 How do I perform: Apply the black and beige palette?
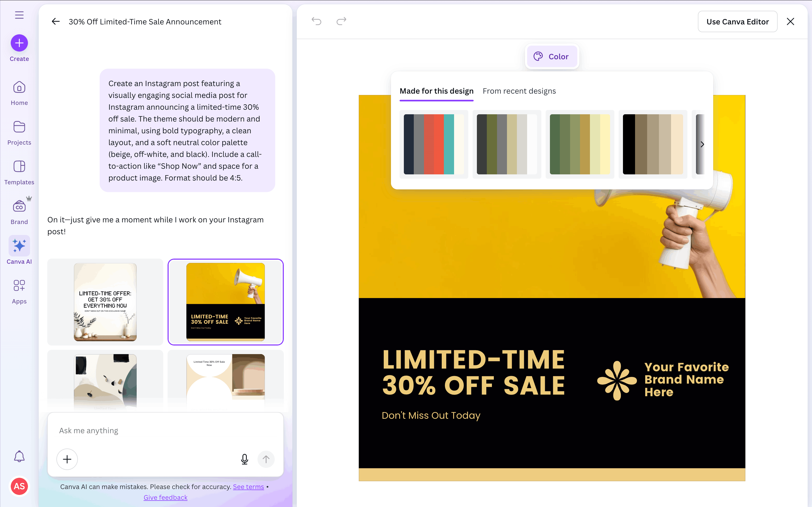[x=653, y=144]
